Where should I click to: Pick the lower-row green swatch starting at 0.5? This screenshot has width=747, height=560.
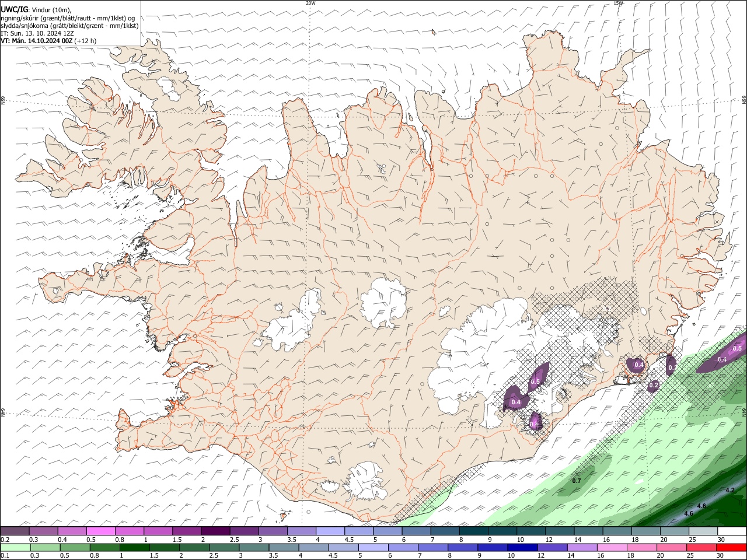(x=75, y=547)
